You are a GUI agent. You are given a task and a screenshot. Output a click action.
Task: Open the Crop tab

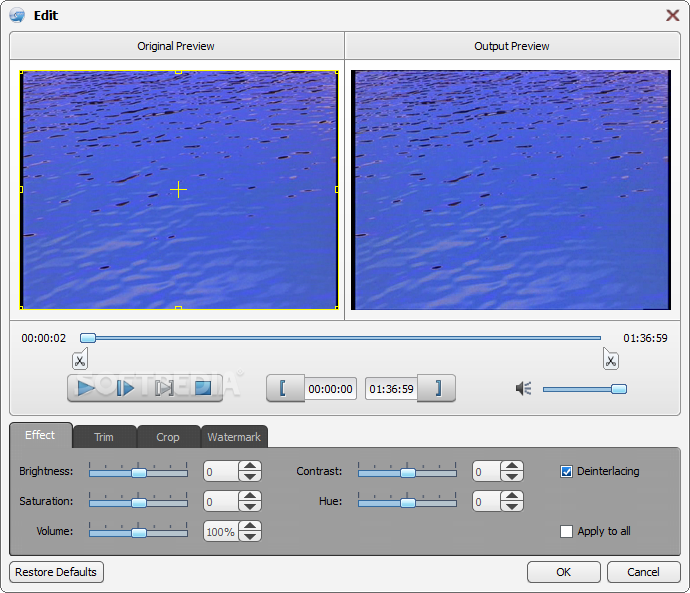click(168, 437)
